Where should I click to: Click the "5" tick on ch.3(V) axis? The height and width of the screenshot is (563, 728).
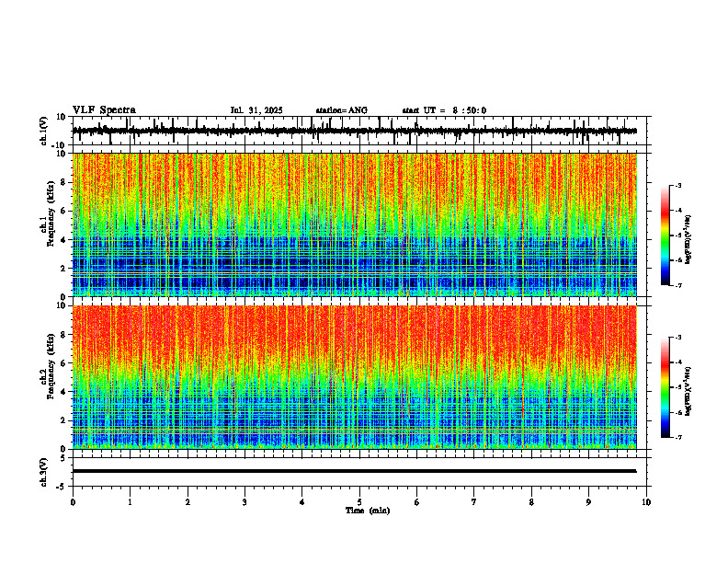coord(64,458)
